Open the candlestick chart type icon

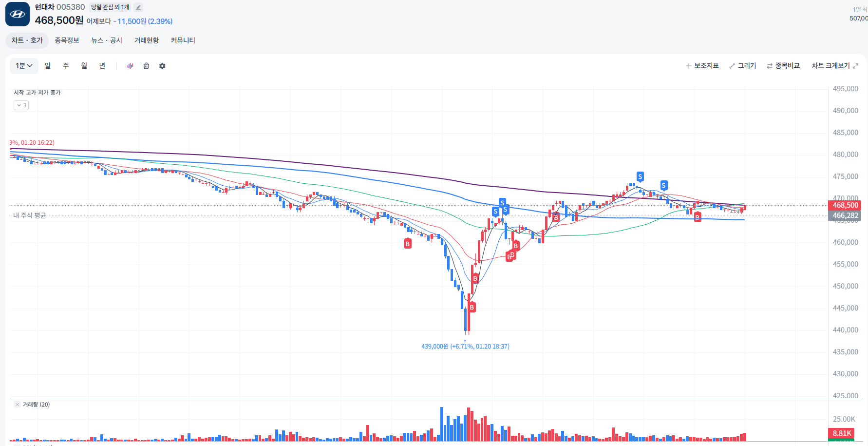click(130, 66)
